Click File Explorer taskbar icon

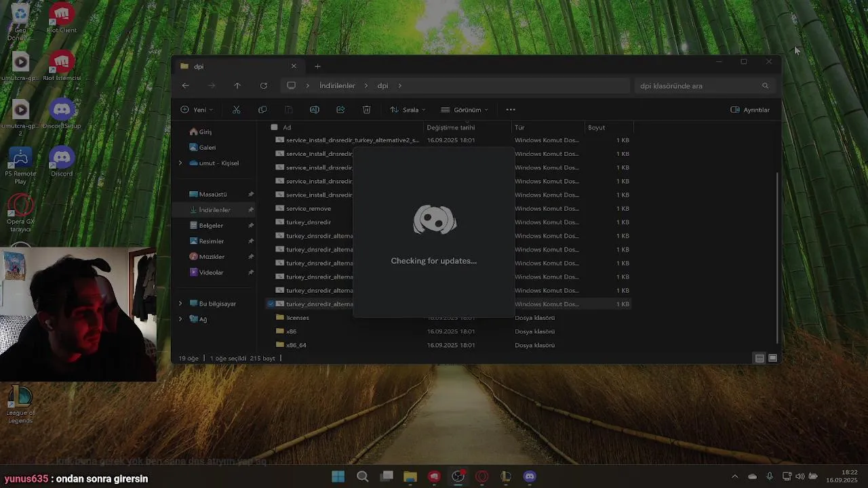410,476
